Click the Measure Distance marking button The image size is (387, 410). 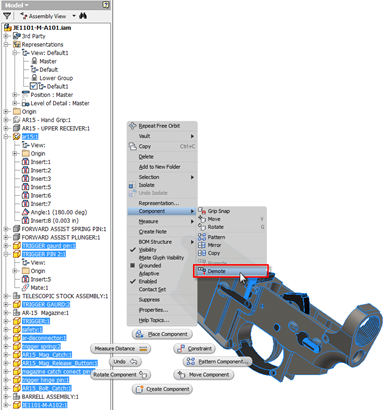click(120, 349)
